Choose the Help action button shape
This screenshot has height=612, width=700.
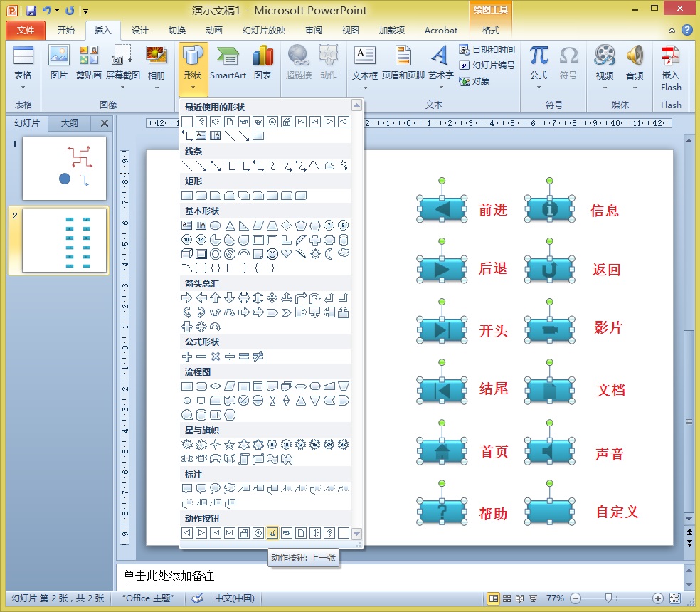329,533
